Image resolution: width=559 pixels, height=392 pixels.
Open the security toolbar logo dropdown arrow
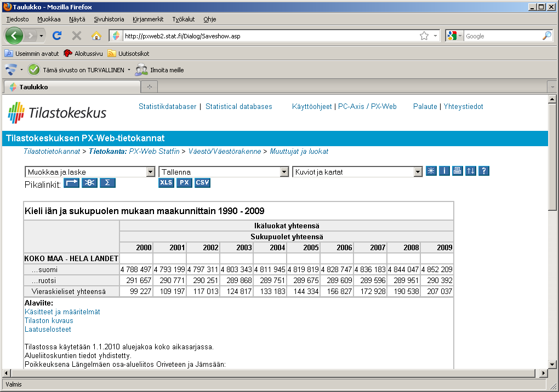22,70
